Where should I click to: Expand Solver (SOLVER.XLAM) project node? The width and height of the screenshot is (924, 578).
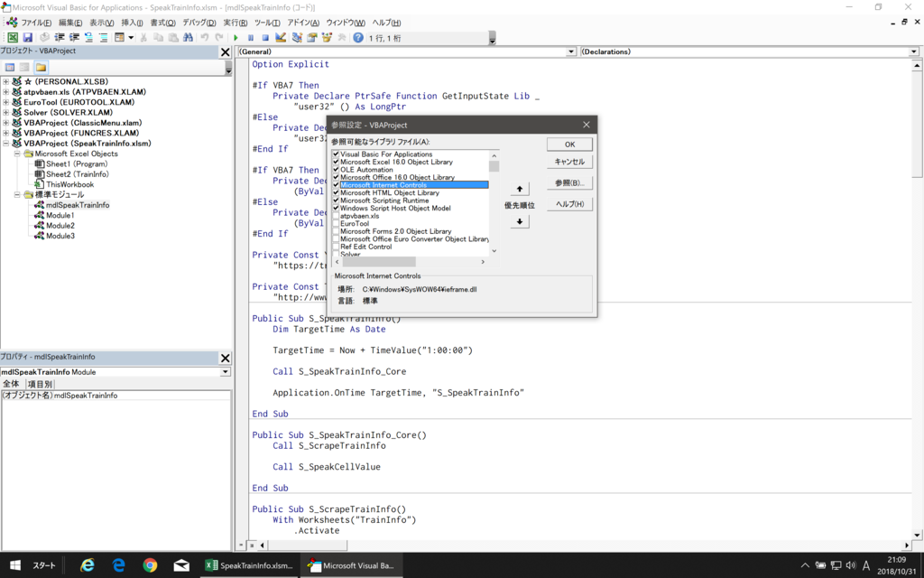(x=6, y=113)
